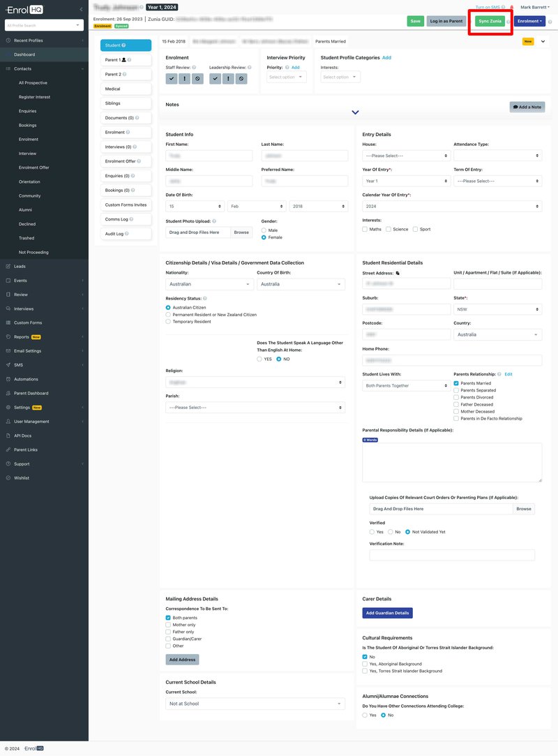Reject Leadership Review using the block icon
Screen dimensions: 558x756
click(241, 78)
